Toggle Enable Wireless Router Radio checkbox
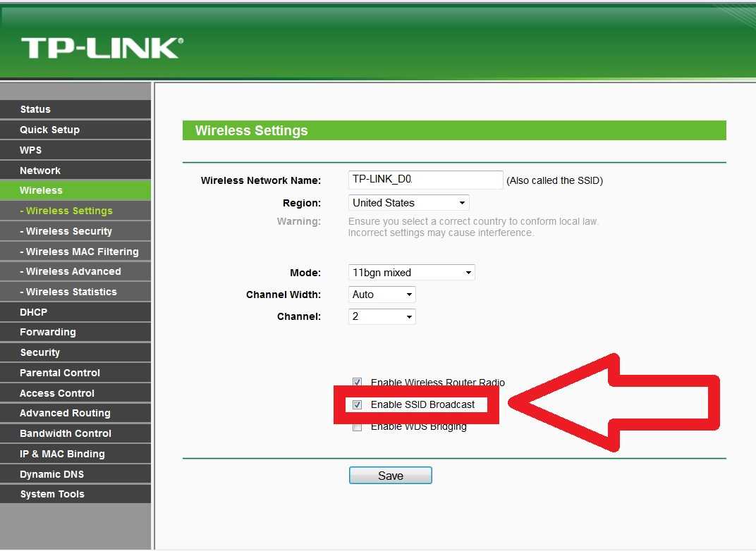The height and width of the screenshot is (551, 756). click(357, 382)
